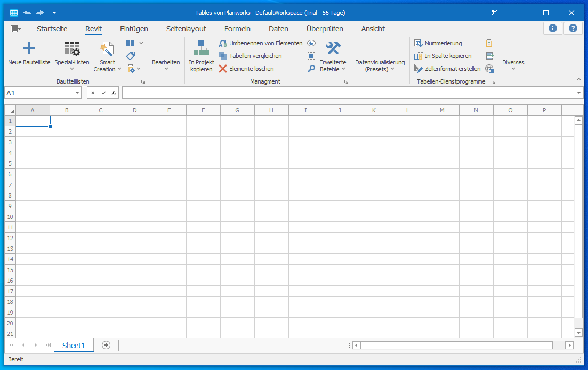Add a new sheet with plus button
Viewport: 588px width, 370px height.
[x=106, y=345]
